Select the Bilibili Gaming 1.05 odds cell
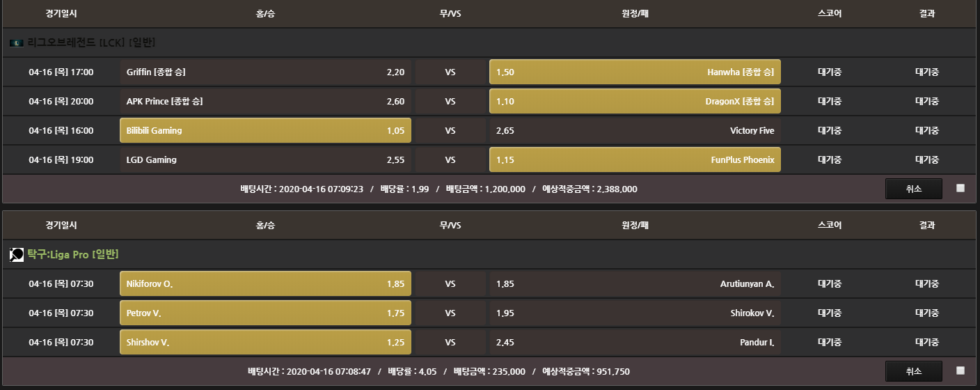The width and height of the screenshot is (980, 390). (265, 130)
